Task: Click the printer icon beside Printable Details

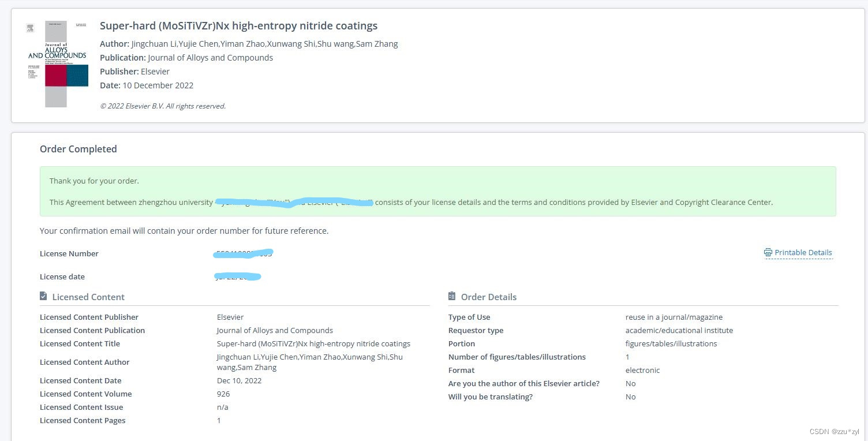Action: 768,252
